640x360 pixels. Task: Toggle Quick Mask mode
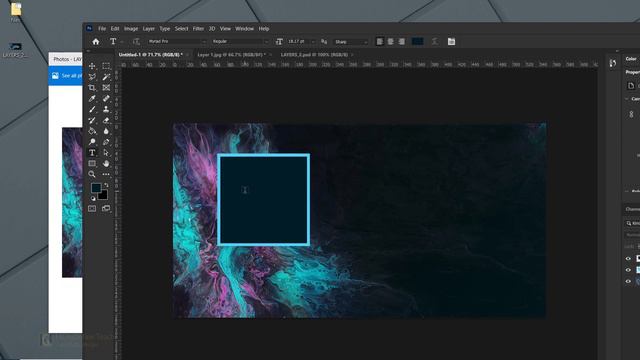(92, 209)
